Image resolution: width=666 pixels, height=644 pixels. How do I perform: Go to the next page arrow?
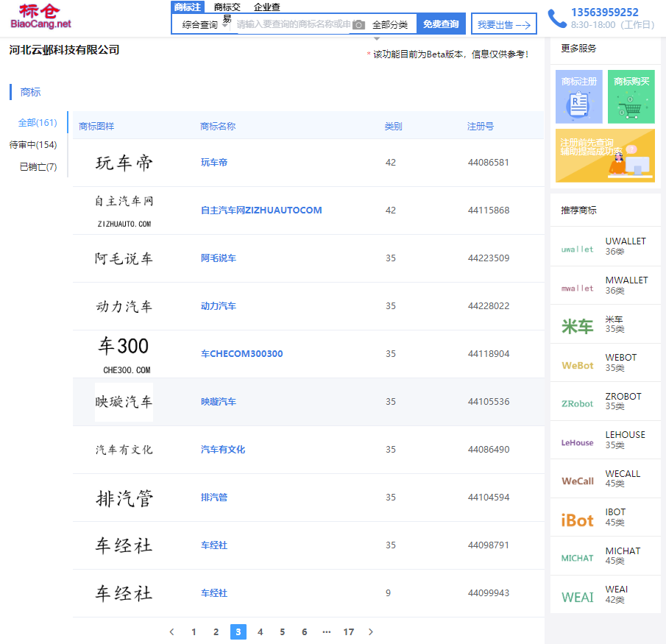click(371, 631)
